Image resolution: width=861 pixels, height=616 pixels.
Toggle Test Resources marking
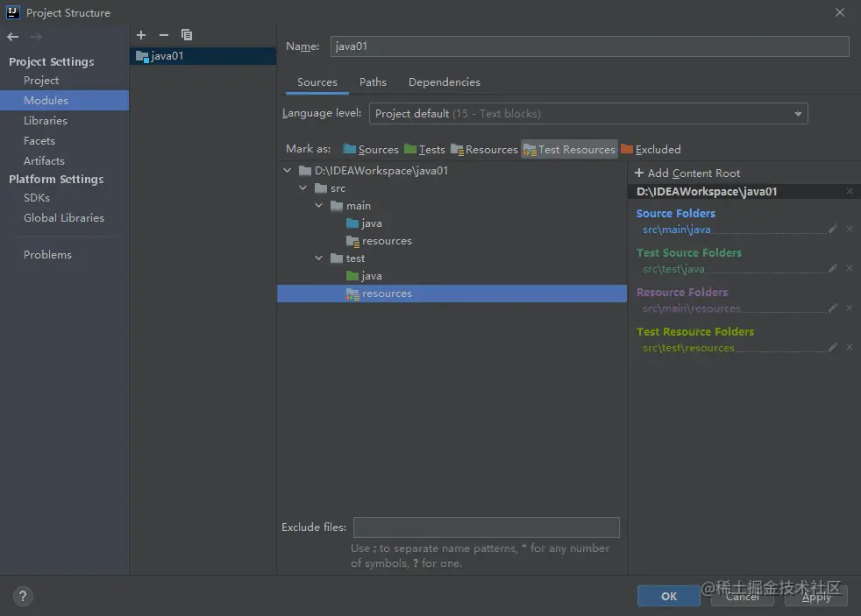569,149
